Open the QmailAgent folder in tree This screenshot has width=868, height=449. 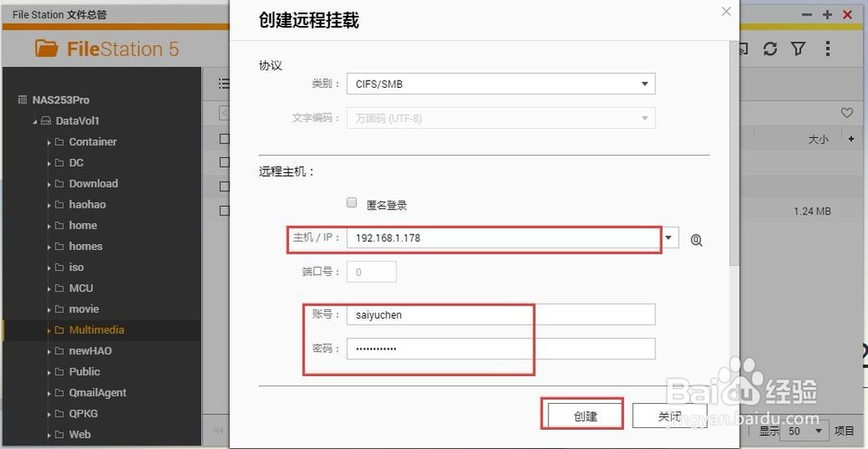(97, 393)
